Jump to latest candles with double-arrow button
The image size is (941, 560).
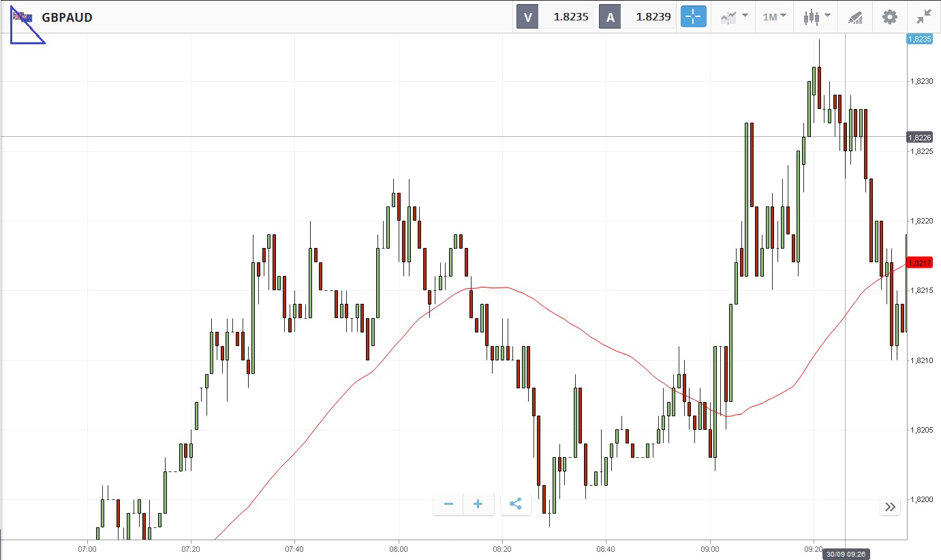[x=890, y=506]
